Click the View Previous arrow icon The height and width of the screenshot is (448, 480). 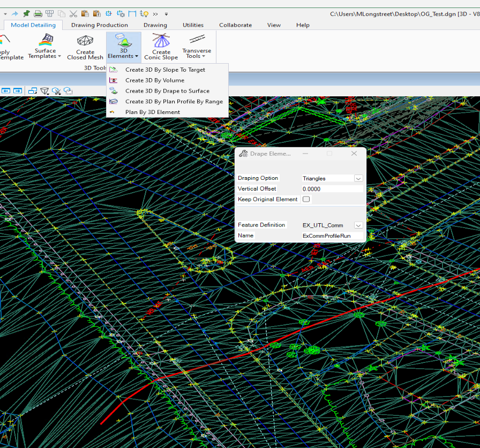(x=6, y=91)
